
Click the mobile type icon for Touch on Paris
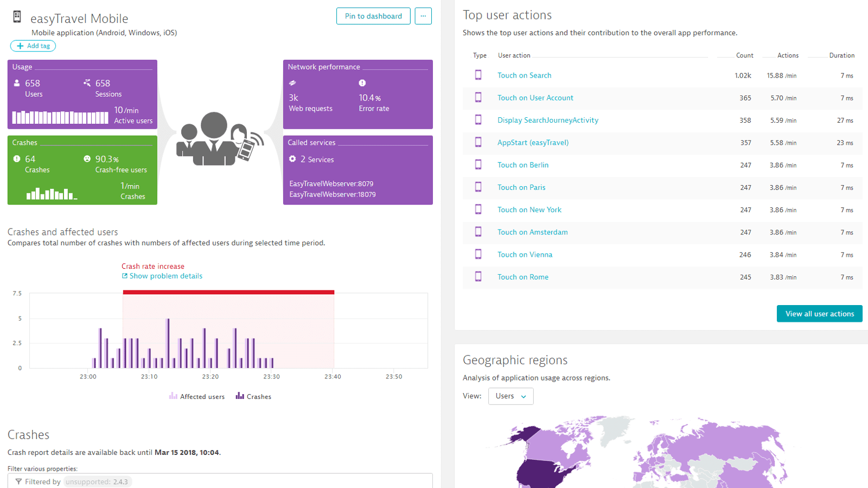click(478, 187)
